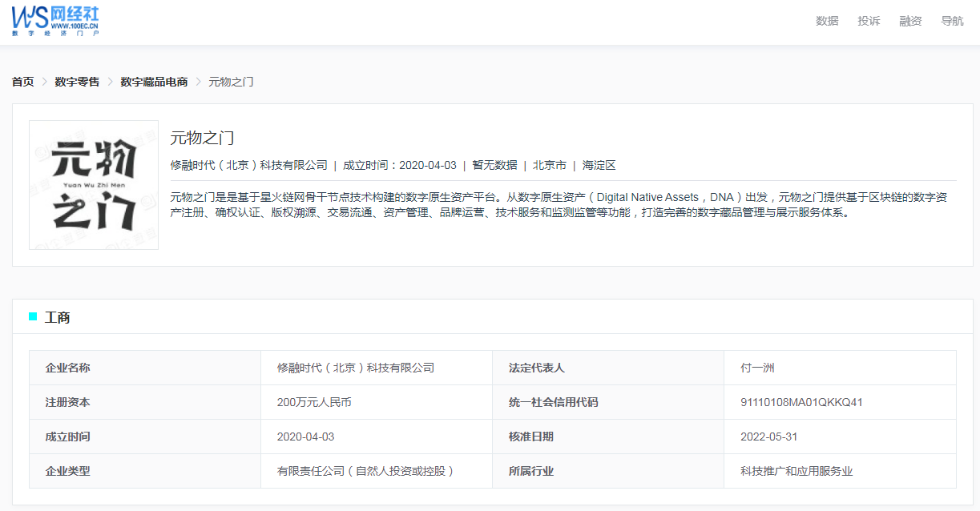Click the cyan square beside 工商
The width and height of the screenshot is (980, 511).
[33, 316]
